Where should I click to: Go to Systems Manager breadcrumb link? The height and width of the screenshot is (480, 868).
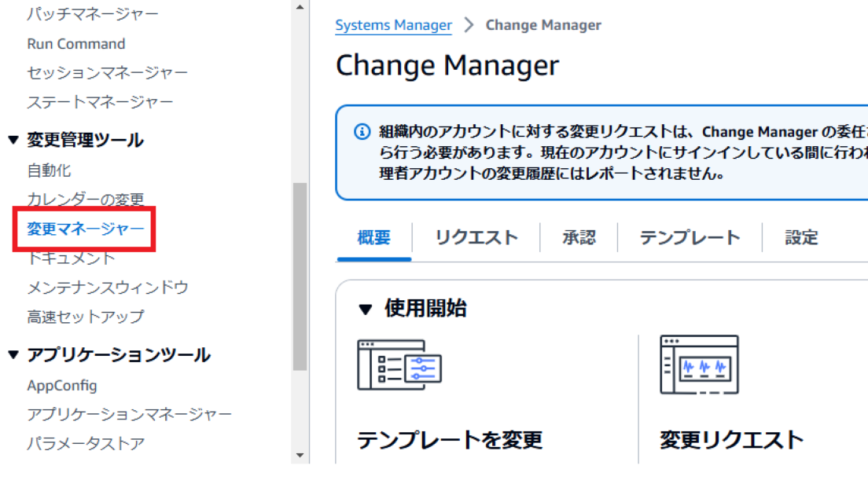(394, 25)
